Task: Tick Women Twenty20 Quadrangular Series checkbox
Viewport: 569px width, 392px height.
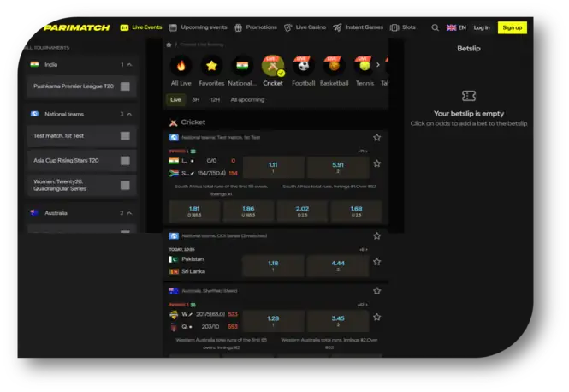Action: [x=125, y=185]
